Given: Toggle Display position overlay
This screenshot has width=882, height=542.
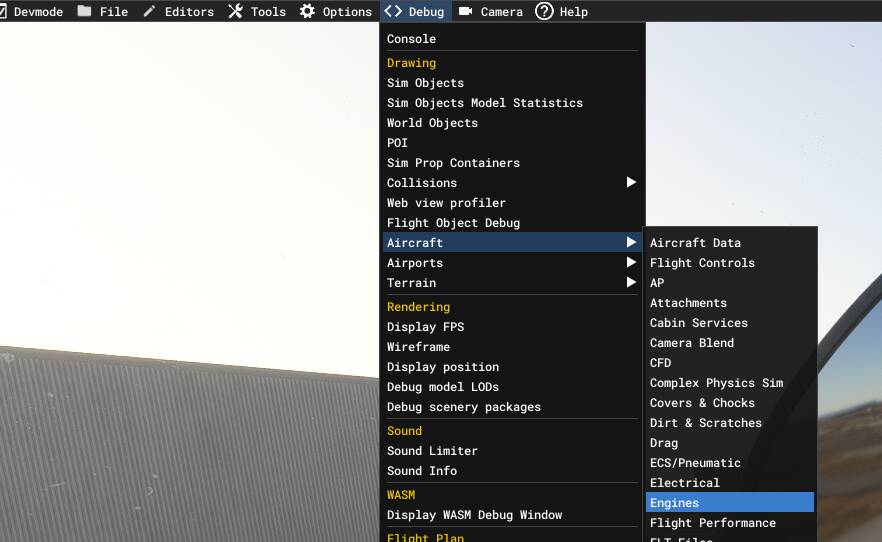Looking at the screenshot, I should click(443, 367).
